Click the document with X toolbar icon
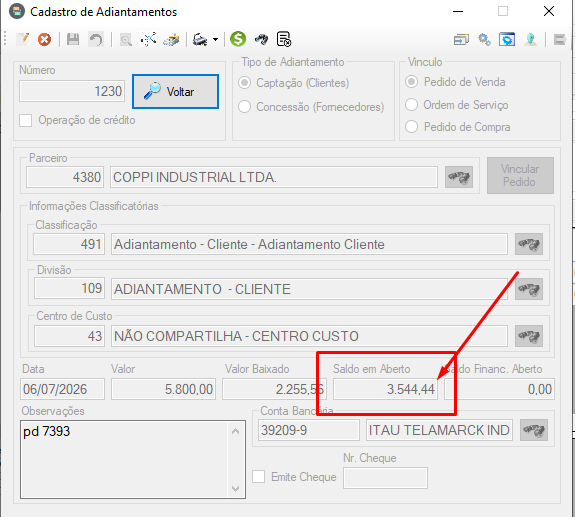Image resolution: width=575 pixels, height=517 pixels. click(284, 39)
